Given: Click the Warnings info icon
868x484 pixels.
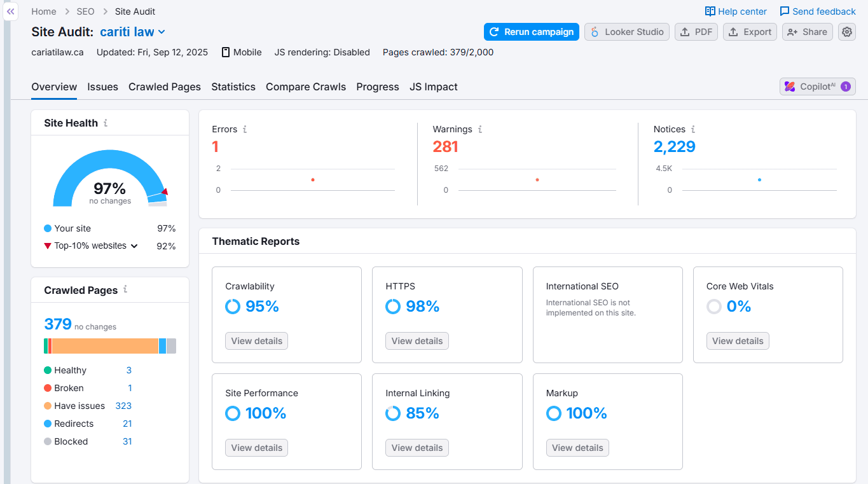Looking at the screenshot, I should [x=480, y=129].
